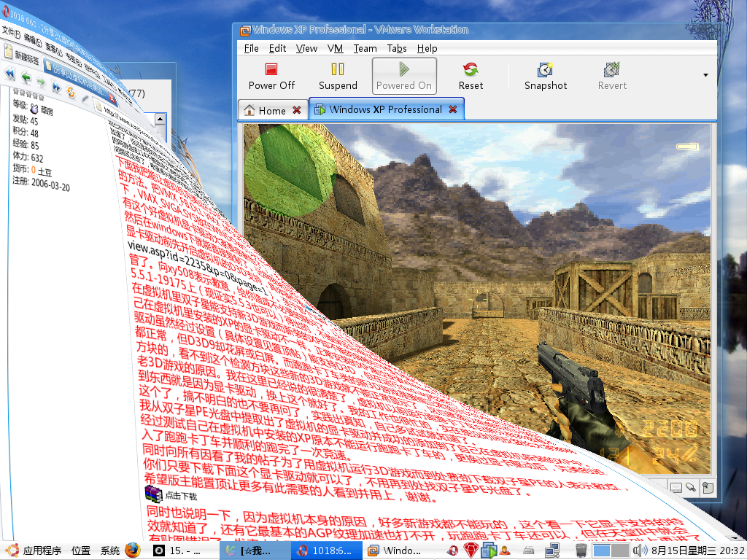Screen dimensions: 747x560
Task: Click the 草房 rank icon in user profile
Action: point(34,109)
